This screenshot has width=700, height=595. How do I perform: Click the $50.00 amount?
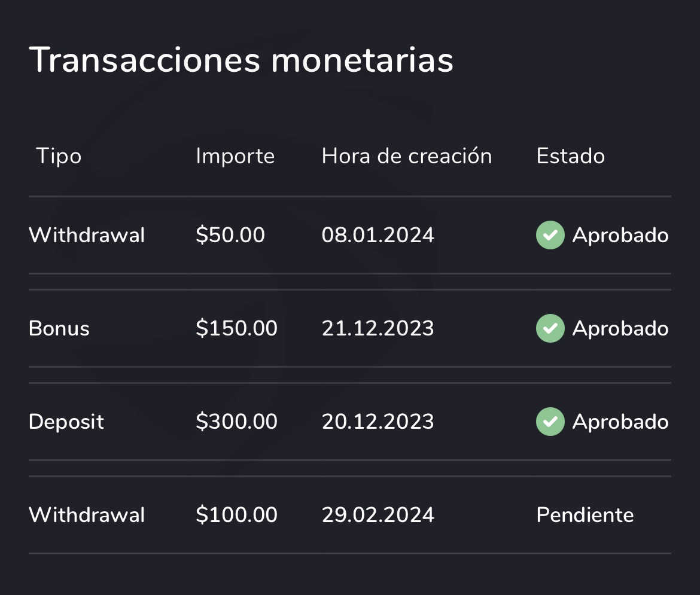pos(230,235)
